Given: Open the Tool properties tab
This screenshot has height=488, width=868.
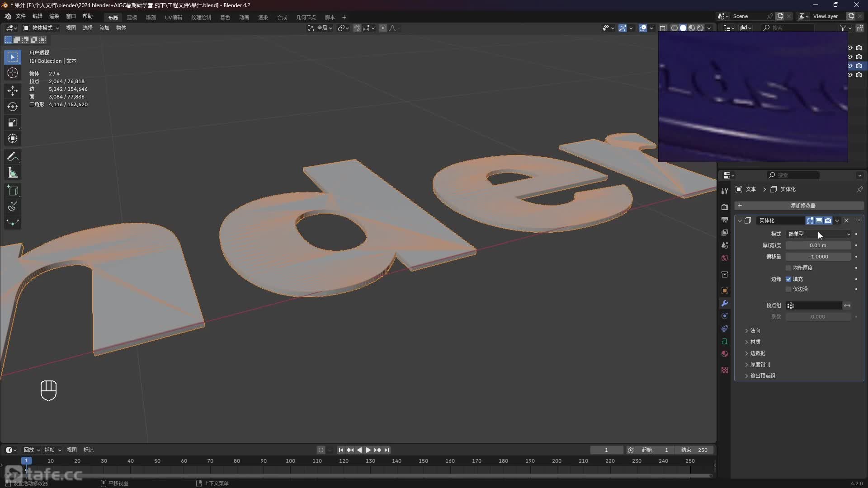Looking at the screenshot, I should coord(725,191).
